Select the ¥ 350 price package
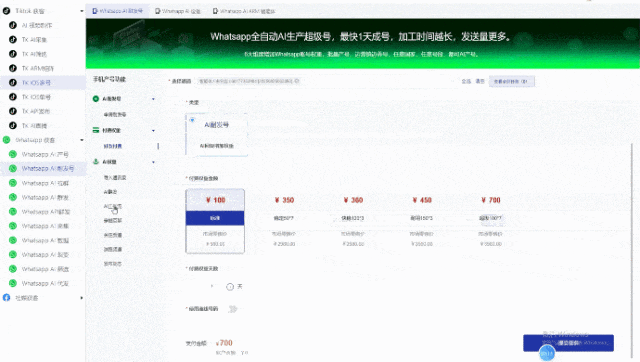The width and height of the screenshot is (640, 362). click(x=284, y=221)
